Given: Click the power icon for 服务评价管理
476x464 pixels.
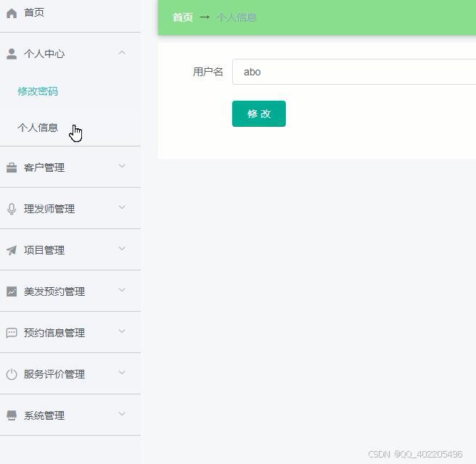Looking at the screenshot, I should 12,374.
